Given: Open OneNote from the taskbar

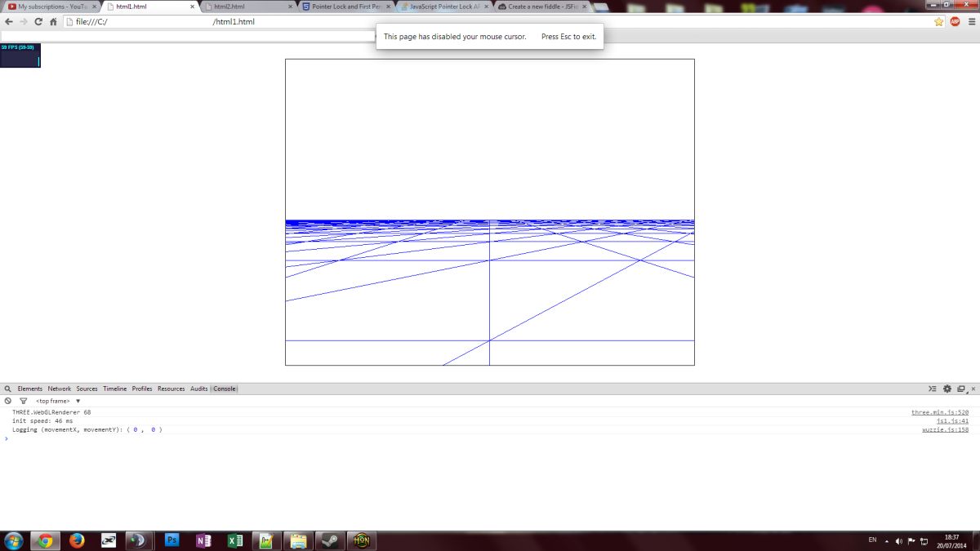Looking at the screenshot, I should (x=203, y=540).
